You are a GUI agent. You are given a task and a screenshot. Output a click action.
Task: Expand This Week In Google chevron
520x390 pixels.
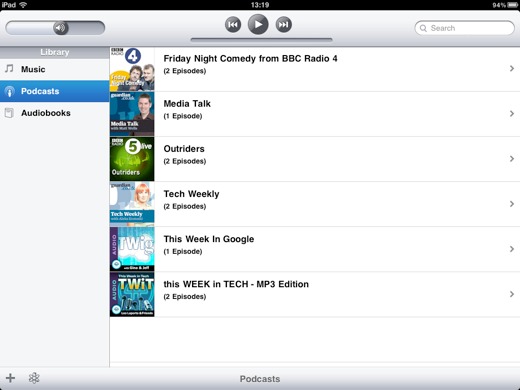pyautogui.click(x=512, y=249)
